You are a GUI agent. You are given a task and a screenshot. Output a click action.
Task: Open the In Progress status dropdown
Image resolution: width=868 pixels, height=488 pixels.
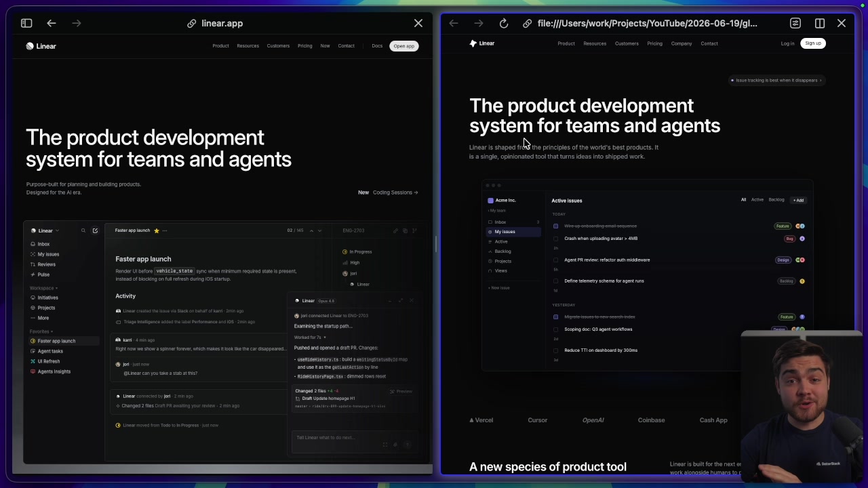pyautogui.click(x=357, y=251)
